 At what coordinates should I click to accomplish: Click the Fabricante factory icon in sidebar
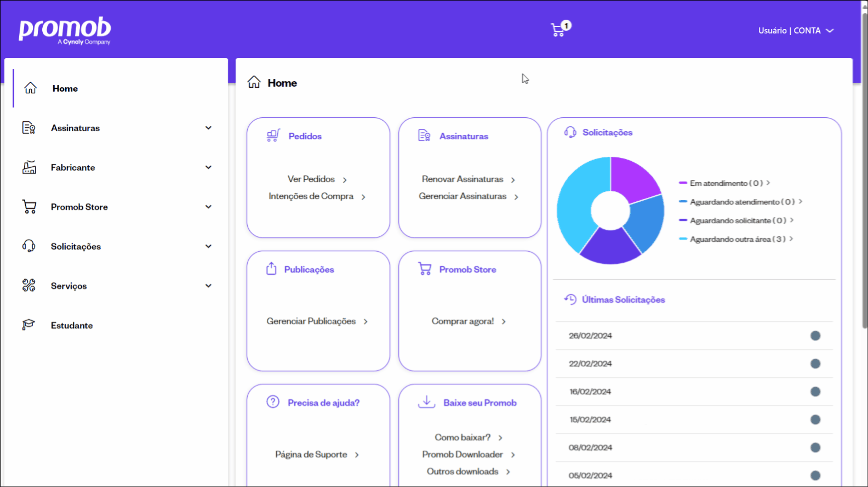pyautogui.click(x=29, y=167)
